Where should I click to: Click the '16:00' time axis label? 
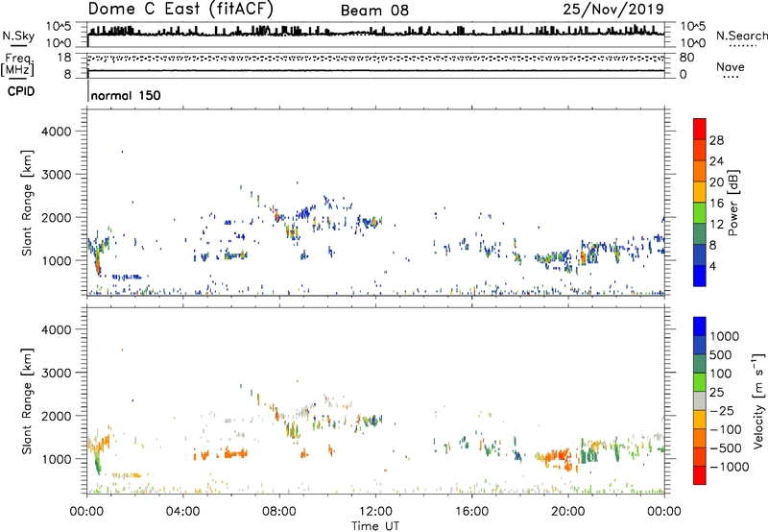pyautogui.click(x=471, y=512)
